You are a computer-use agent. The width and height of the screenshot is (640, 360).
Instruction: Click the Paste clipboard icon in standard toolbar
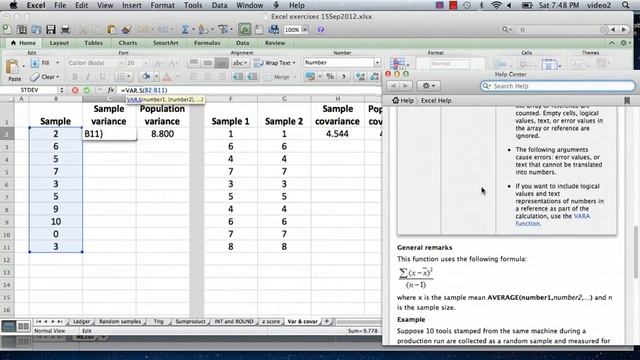111,29
